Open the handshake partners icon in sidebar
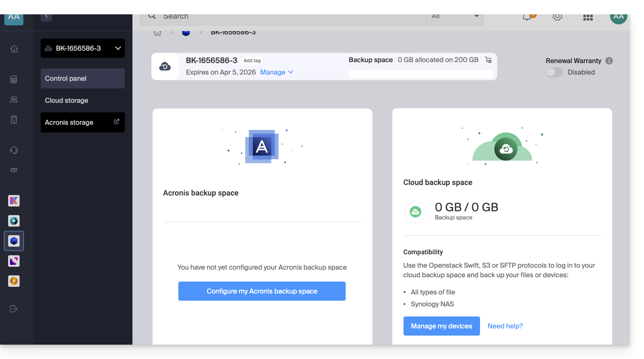644x359 pixels. coord(14,170)
